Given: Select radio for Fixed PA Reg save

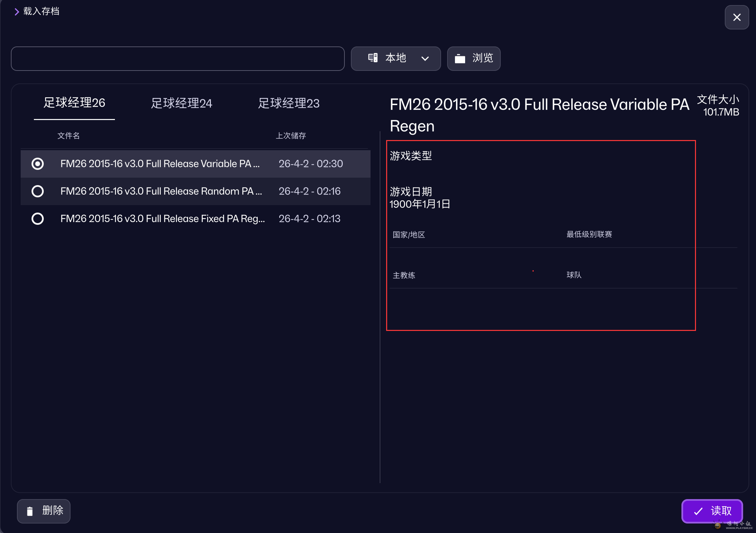Looking at the screenshot, I should click(x=38, y=219).
